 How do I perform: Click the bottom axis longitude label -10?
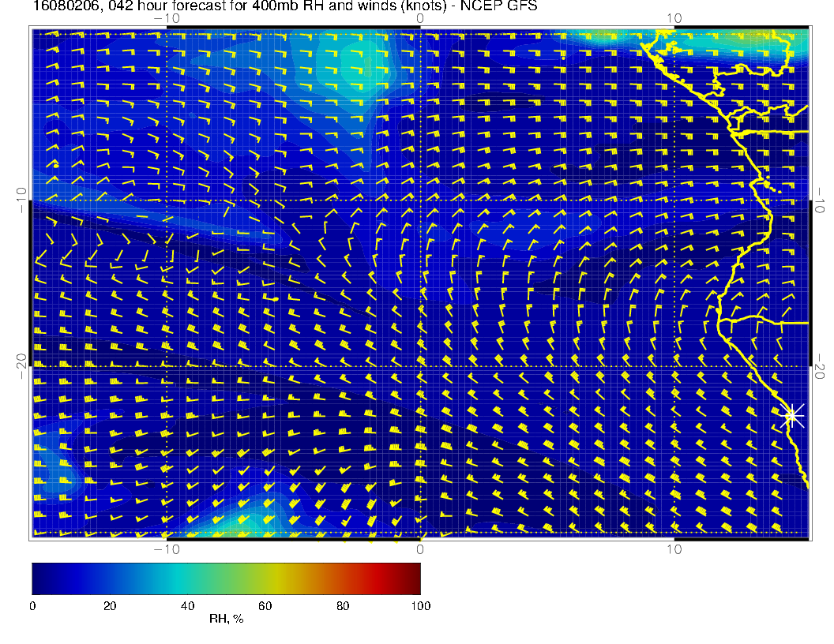tap(166, 549)
